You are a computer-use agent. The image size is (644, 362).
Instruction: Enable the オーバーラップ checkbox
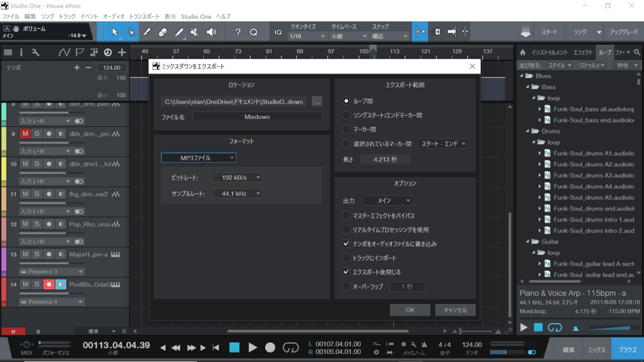tap(346, 286)
